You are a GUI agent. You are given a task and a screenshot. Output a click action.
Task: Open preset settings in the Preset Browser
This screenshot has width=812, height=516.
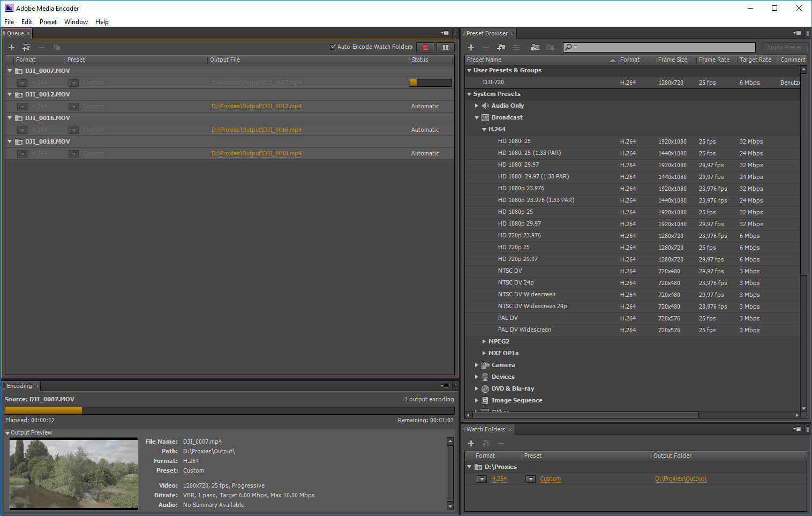coord(516,47)
